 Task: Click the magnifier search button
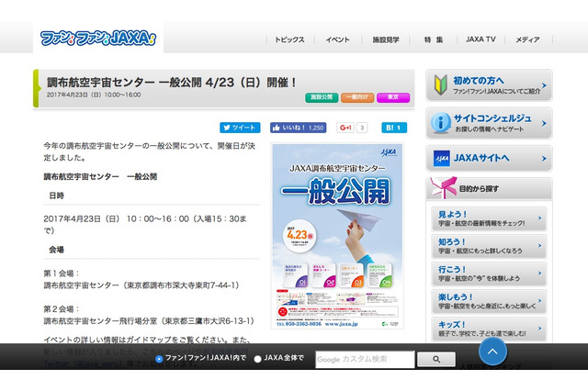(436, 359)
